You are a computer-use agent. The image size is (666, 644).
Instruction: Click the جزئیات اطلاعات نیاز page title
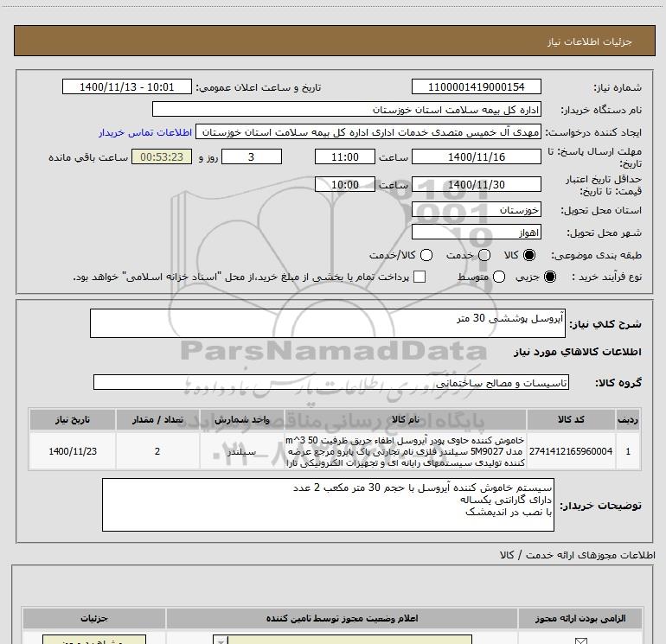590,41
